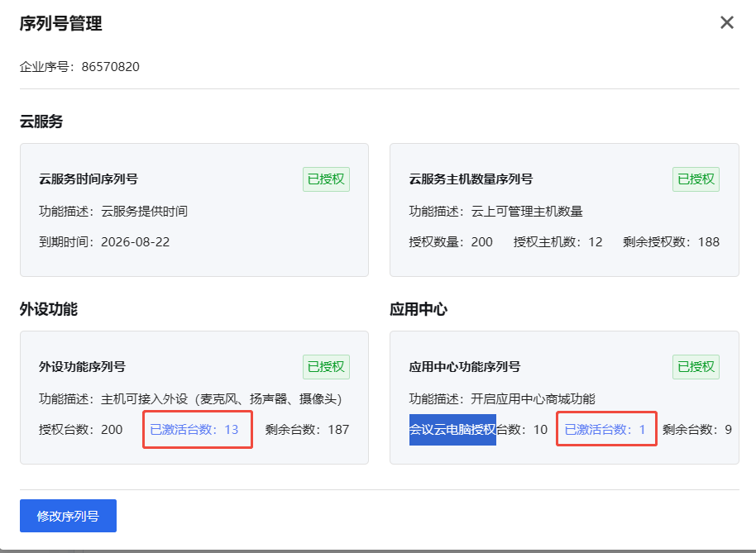
Task: Click the 云服务主机数量序列号 card title
Action: (x=471, y=179)
